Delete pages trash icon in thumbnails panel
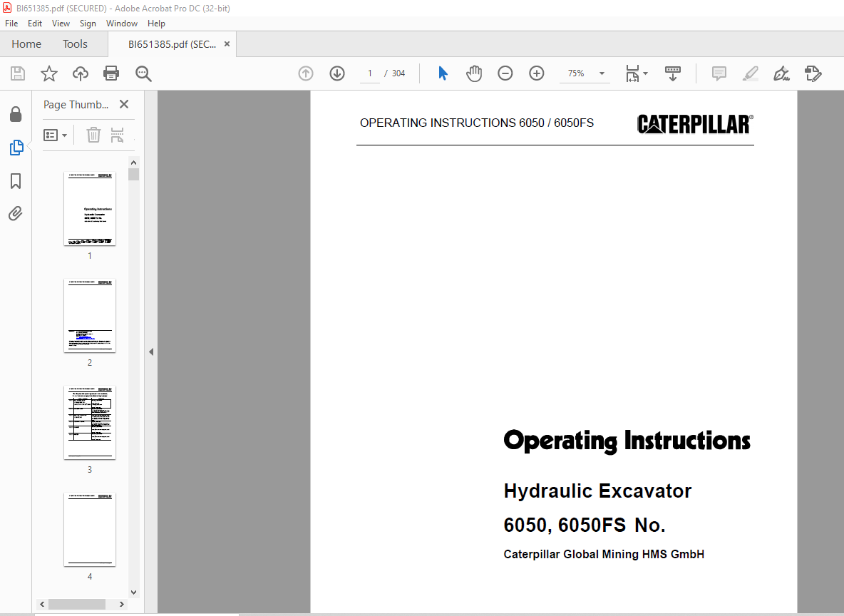Viewport: 844px width, 616px height. [93, 135]
